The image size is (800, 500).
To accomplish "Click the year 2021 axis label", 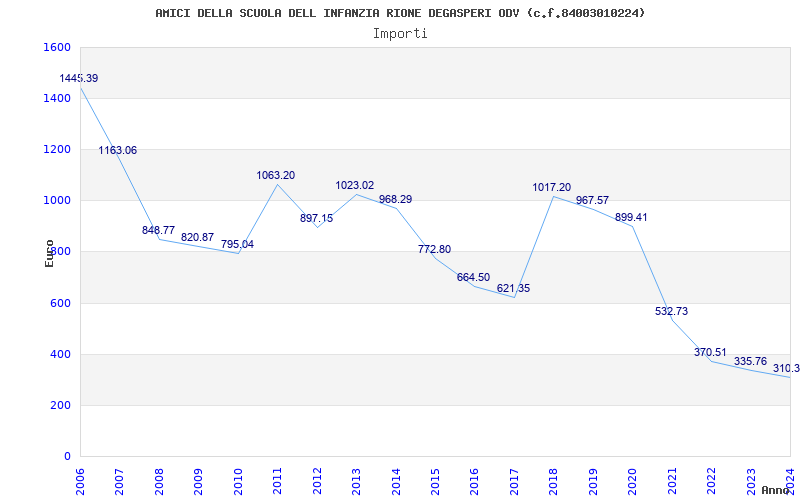I will coord(672,481).
